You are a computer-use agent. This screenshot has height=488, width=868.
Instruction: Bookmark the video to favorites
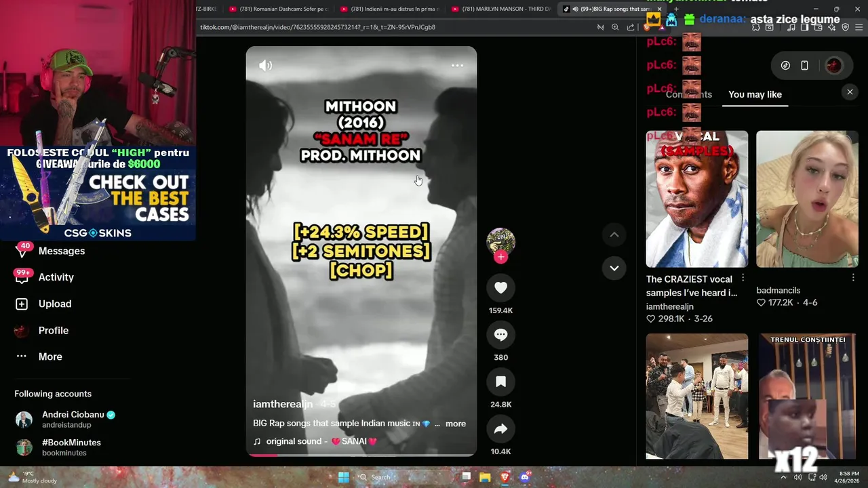[x=500, y=382]
